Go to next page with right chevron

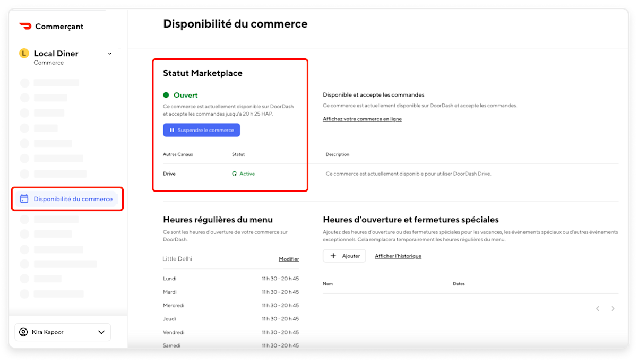click(613, 308)
